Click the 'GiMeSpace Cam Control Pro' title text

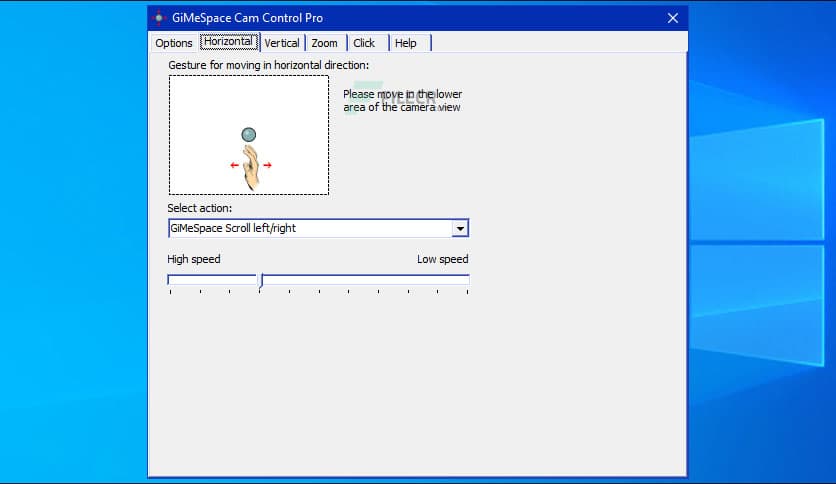[247, 18]
